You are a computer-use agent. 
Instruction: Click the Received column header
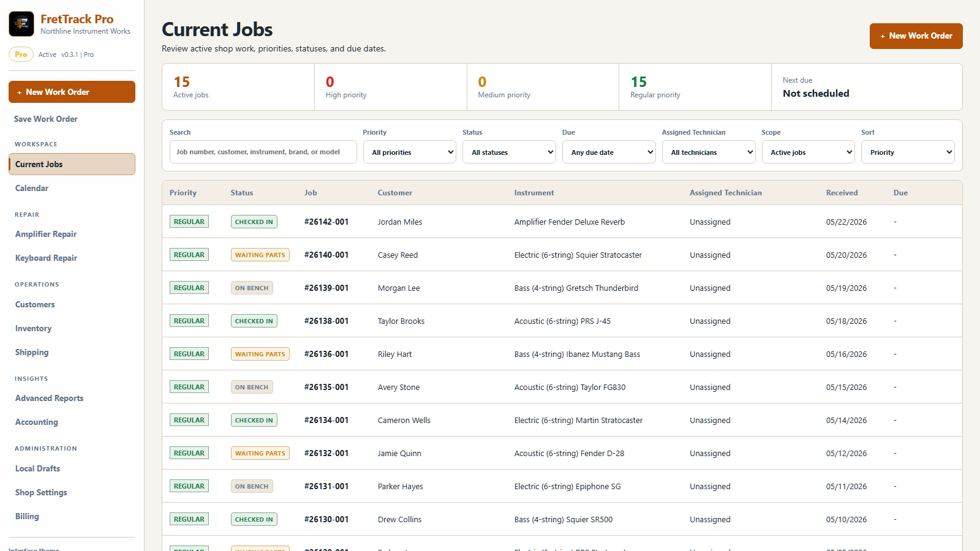click(842, 193)
